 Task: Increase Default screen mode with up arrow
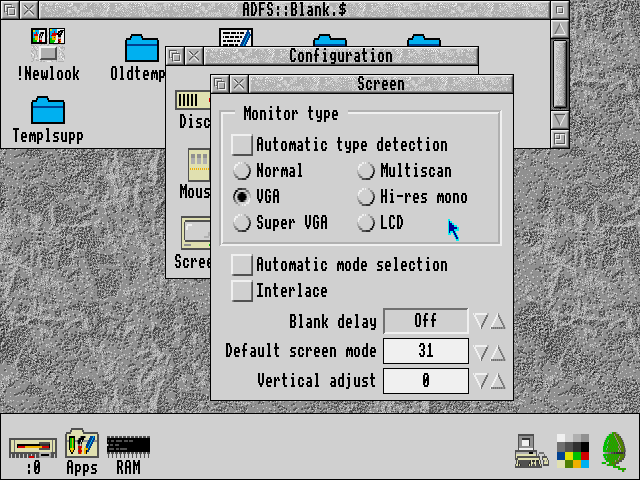pos(498,351)
